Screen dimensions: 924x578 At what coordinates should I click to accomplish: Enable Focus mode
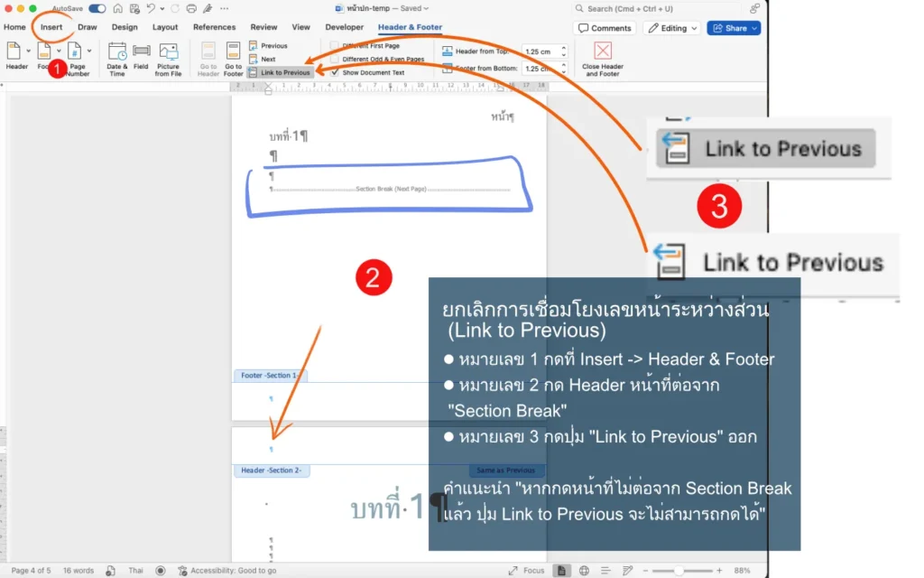(x=526, y=571)
